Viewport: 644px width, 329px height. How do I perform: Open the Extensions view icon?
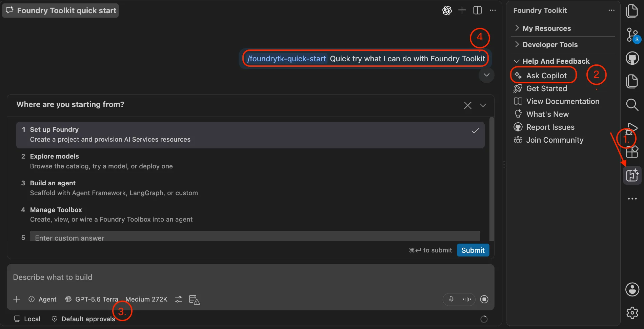pos(632,151)
